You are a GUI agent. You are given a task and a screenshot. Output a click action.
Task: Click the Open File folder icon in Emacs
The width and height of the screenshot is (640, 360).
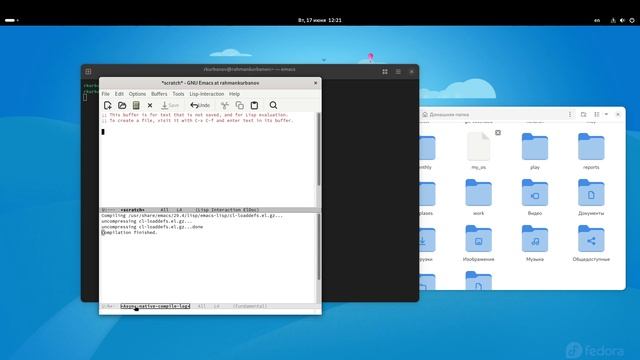(122, 105)
